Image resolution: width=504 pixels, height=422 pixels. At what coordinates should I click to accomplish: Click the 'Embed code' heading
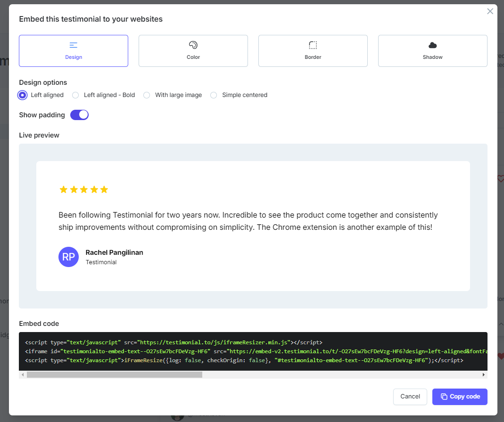point(39,324)
